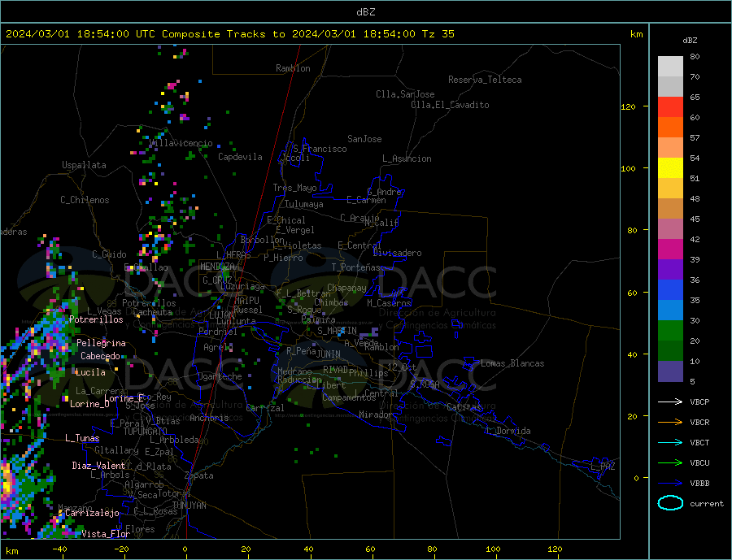Click the blue VBBB arrow icon
The width and height of the screenshot is (732, 560).
pos(670,483)
